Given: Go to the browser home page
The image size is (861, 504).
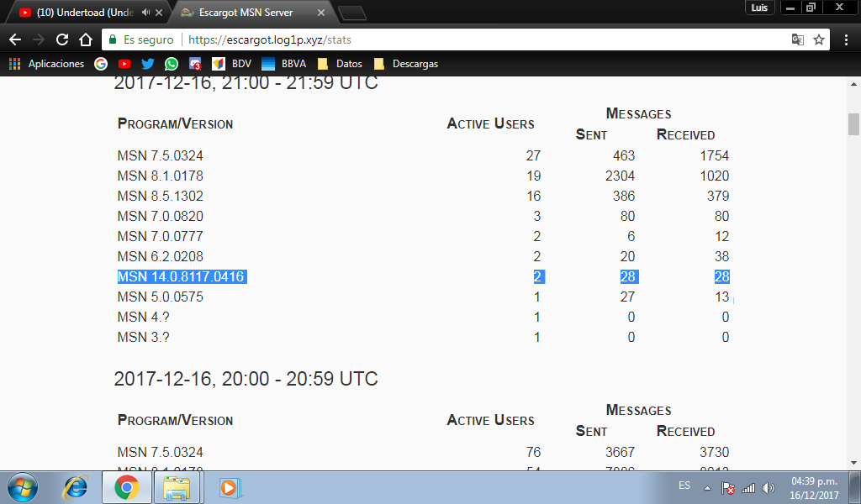Looking at the screenshot, I should point(85,39).
